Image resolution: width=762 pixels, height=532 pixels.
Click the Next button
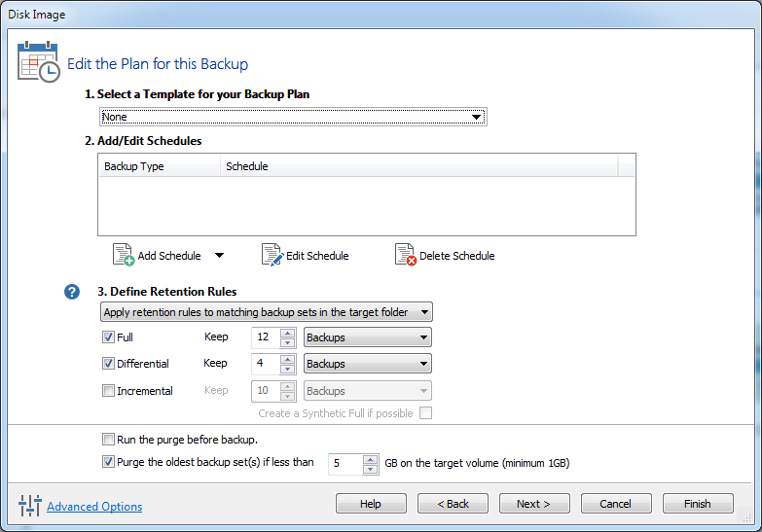pos(534,504)
